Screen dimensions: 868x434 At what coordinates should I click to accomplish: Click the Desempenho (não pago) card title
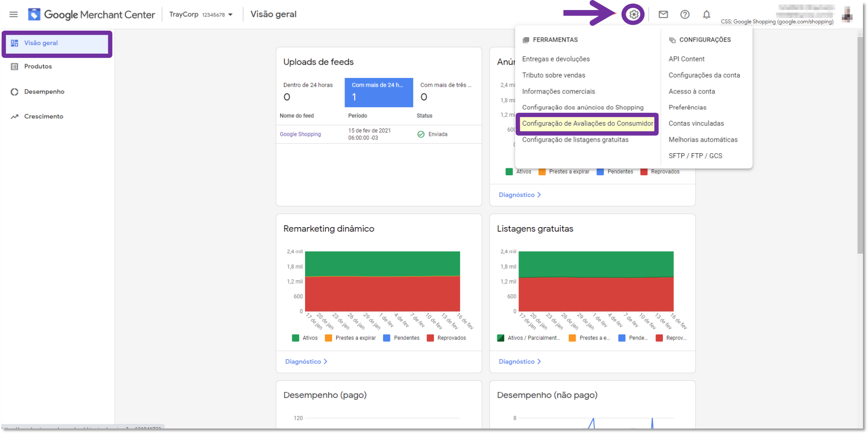pos(547,395)
